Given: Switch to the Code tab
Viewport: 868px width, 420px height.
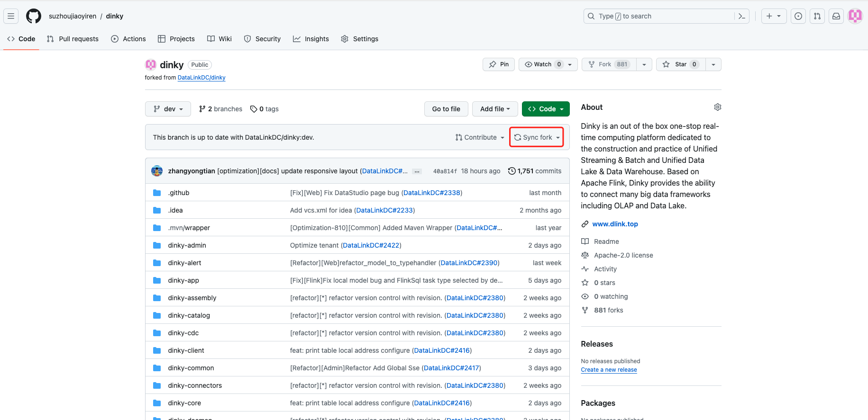Looking at the screenshot, I should coord(21,39).
